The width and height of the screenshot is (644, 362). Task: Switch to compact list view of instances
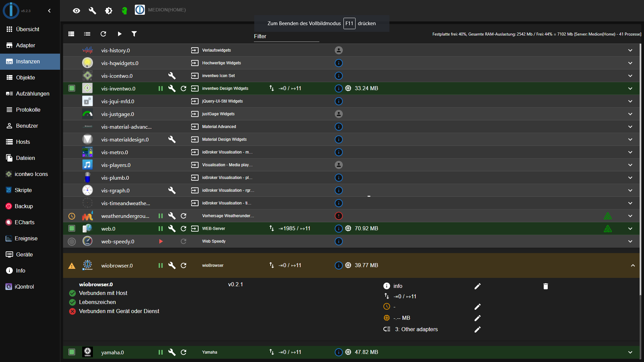click(87, 34)
